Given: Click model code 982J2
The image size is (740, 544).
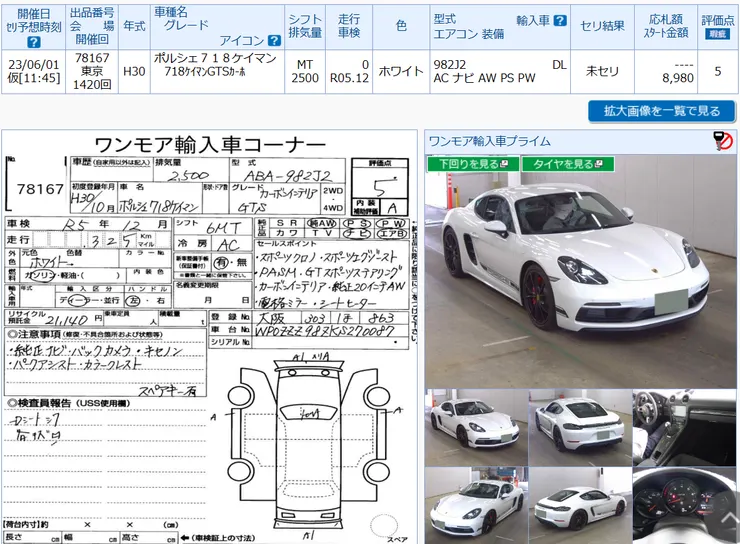Looking at the screenshot, I should coord(450,65).
